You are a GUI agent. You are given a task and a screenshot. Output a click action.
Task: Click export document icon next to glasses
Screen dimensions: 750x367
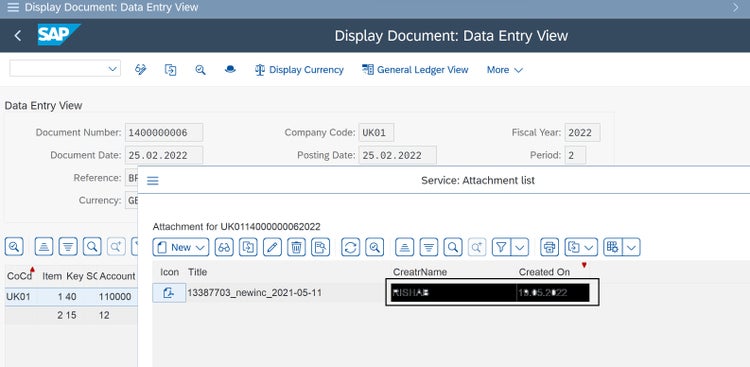(x=248, y=247)
